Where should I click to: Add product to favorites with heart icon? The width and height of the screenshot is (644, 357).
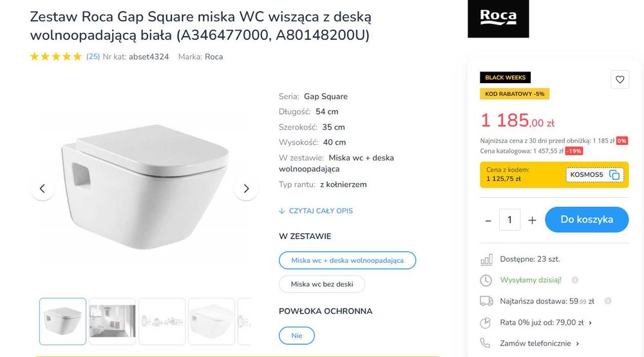point(620,80)
